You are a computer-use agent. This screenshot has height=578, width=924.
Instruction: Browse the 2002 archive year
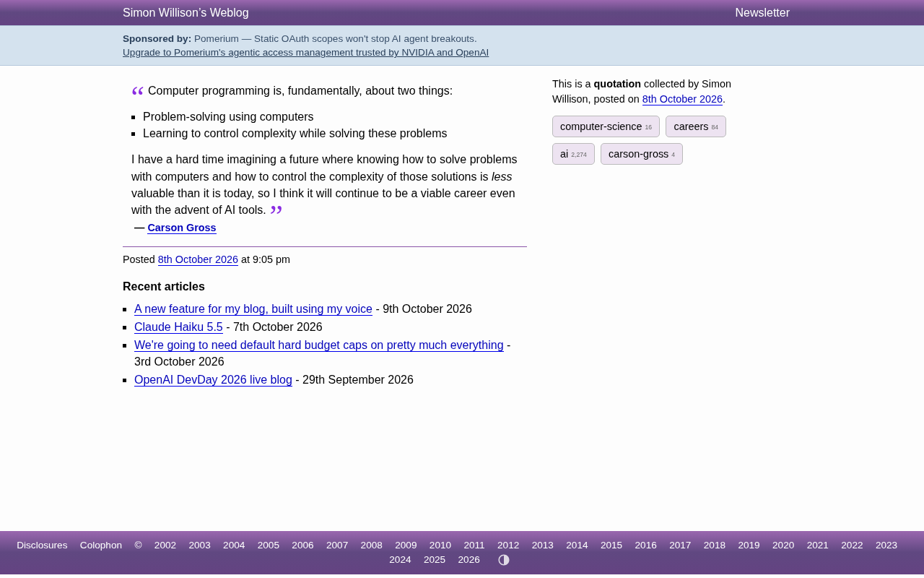(x=165, y=545)
